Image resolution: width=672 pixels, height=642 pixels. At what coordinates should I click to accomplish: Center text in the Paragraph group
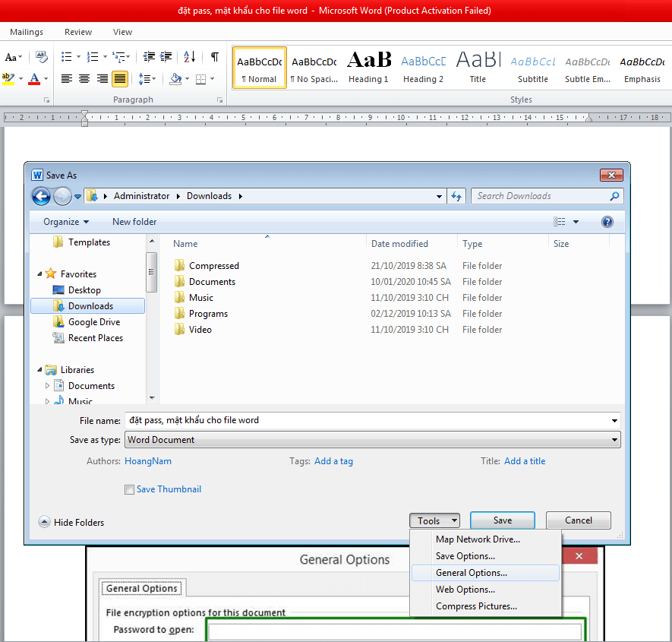(84, 78)
